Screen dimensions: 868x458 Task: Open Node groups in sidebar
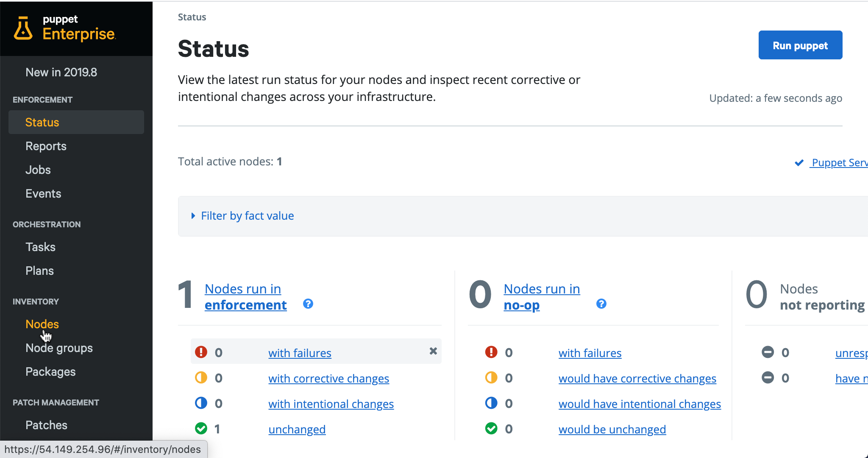[x=59, y=348]
